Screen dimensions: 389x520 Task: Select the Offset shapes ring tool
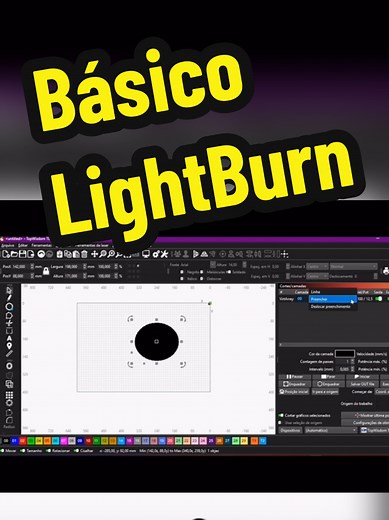click(x=9, y=366)
